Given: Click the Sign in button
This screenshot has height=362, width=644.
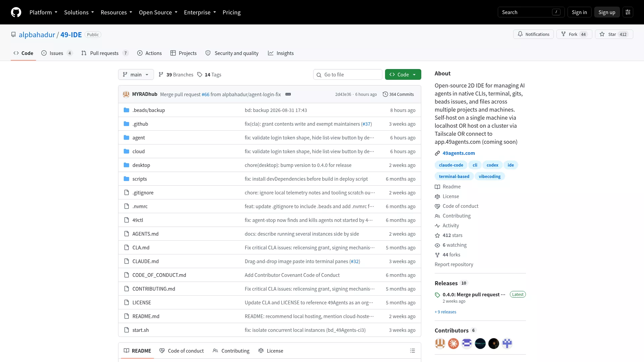Looking at the screenshot, I should click(x=579, y=12).
